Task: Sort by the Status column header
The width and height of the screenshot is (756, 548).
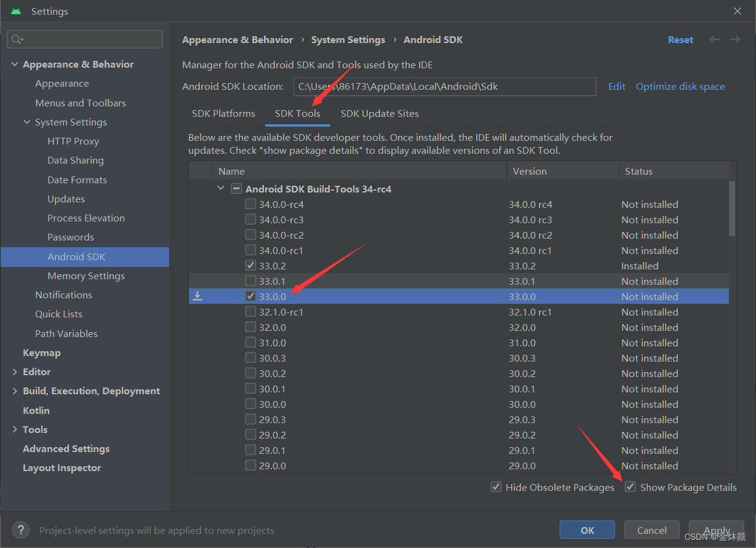Action: [674, 171]
